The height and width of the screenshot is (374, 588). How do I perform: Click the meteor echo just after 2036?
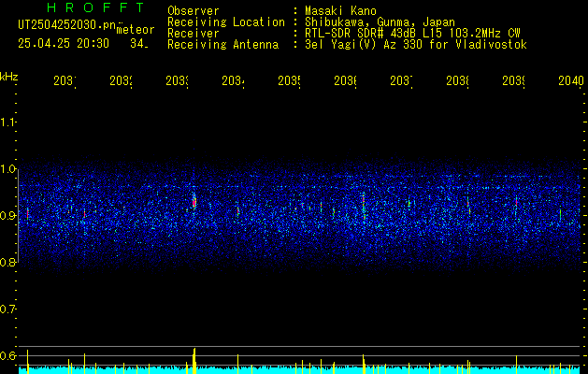(364, 207)
